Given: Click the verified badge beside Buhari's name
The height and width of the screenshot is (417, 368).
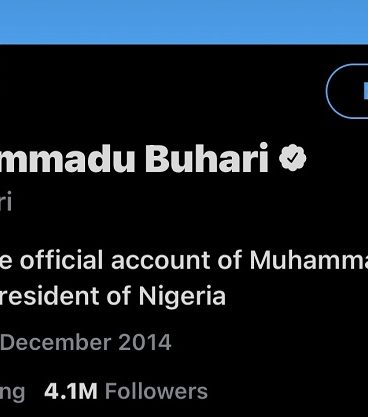Looking at the screenshot, I should click(292, 158).
